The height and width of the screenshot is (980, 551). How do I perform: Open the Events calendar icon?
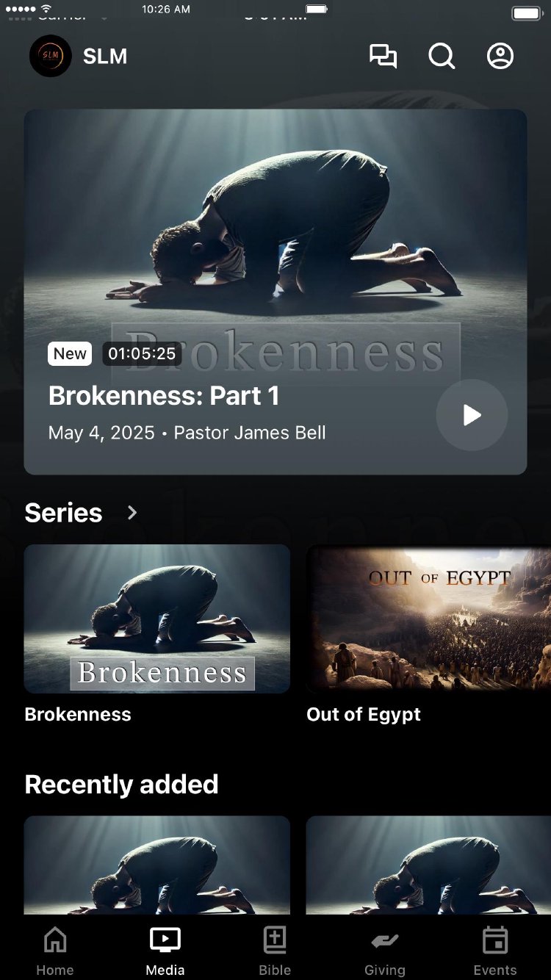pyautogui.click(x=495, y=940)
